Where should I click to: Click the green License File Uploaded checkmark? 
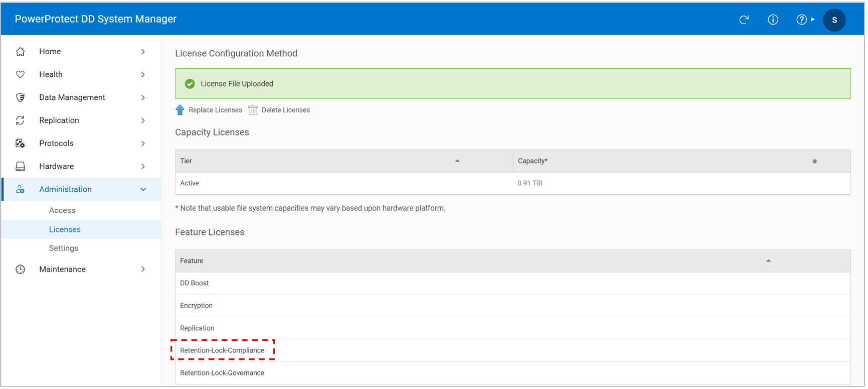pyautogui.click(x=190, y=84)
